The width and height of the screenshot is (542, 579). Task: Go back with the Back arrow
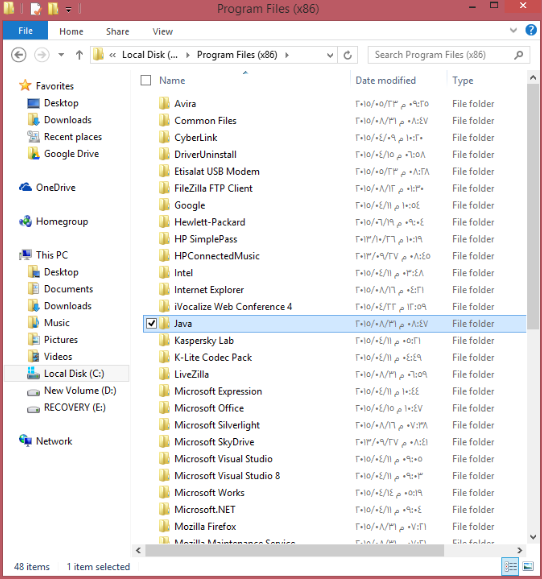[x=18, y=55]
